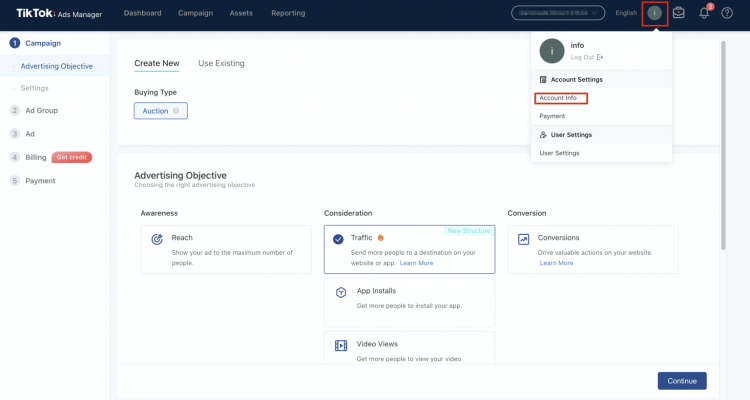Viewport: 750px width, 400px height.
Task: Open the Reporting menu
Action: (288, 13)
